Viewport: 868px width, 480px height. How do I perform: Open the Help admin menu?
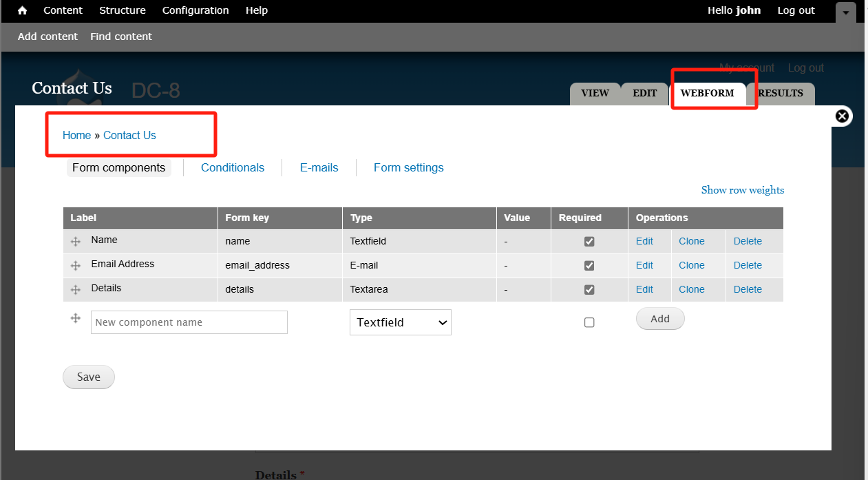coord(257,10)
